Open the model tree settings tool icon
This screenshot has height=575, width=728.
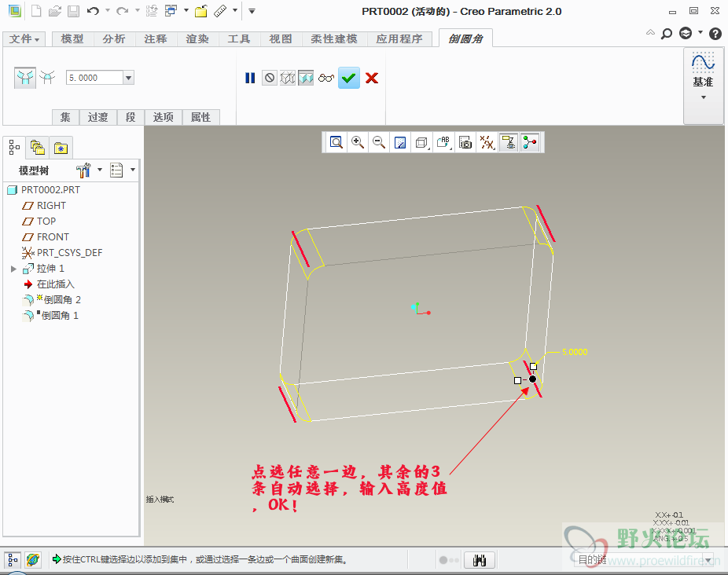pyautogui.click(x=83, y=170)
